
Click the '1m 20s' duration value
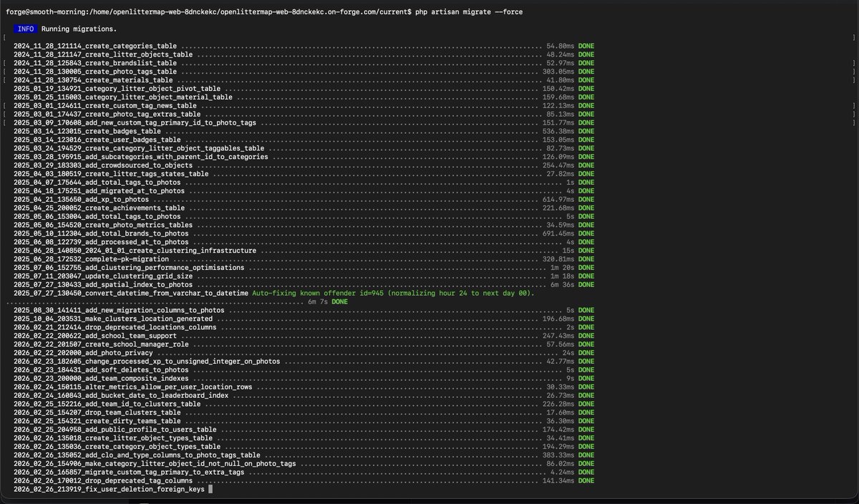(x=564, y=268)
